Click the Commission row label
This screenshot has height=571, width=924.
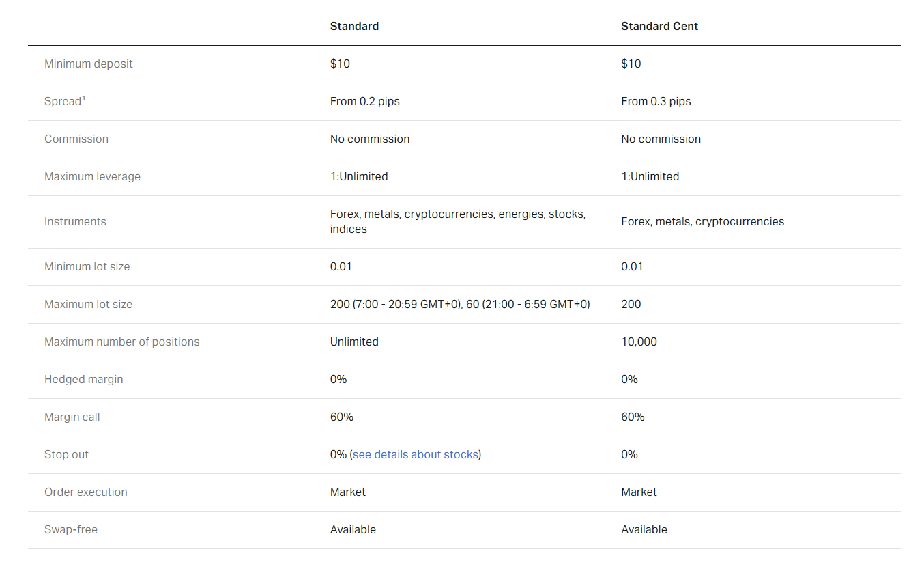point(76,139)
